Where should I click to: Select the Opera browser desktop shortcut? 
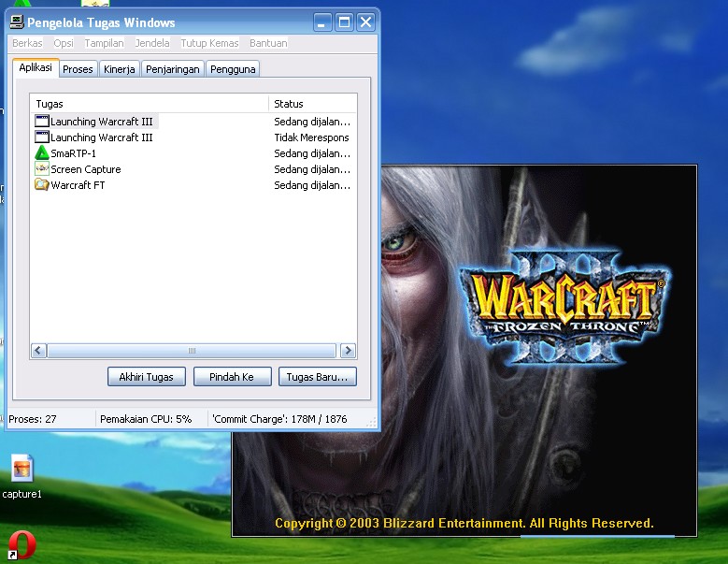click(21, 545)
